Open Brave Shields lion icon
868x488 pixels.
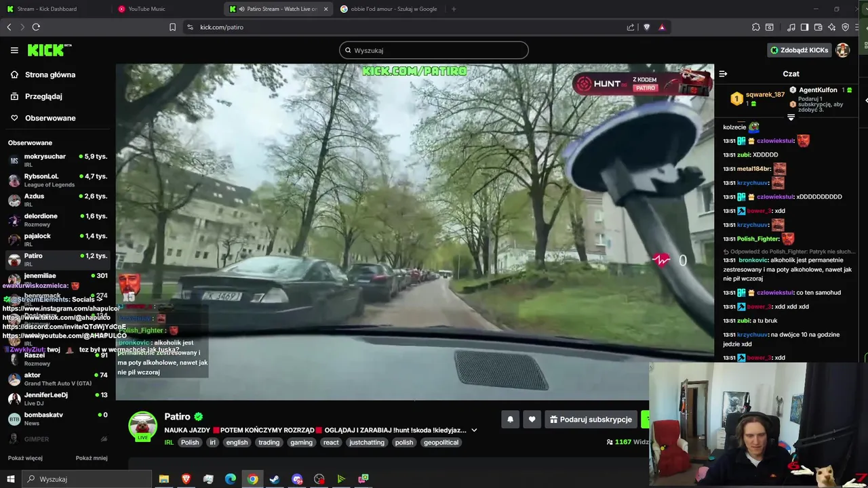click(x=646, y=27)
